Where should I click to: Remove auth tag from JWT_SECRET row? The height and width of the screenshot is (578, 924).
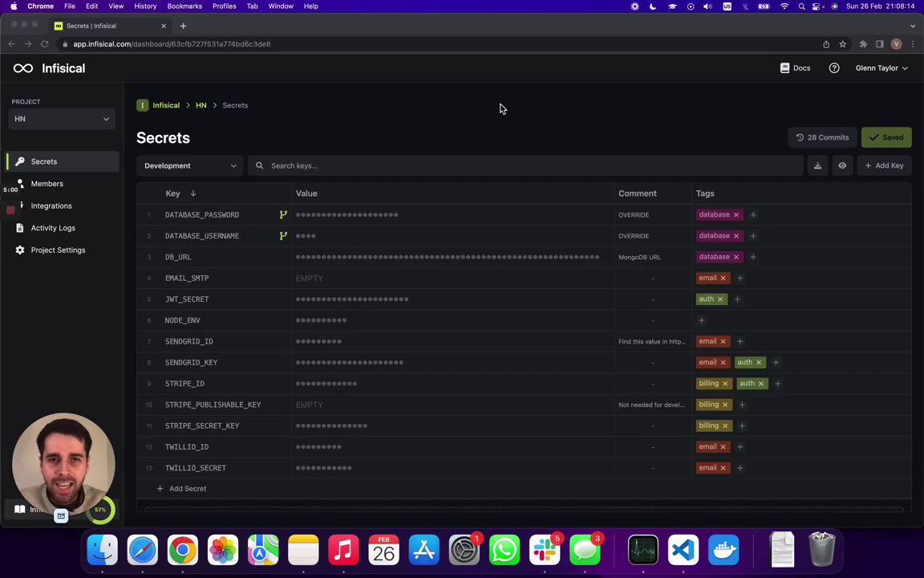[720, 299]
